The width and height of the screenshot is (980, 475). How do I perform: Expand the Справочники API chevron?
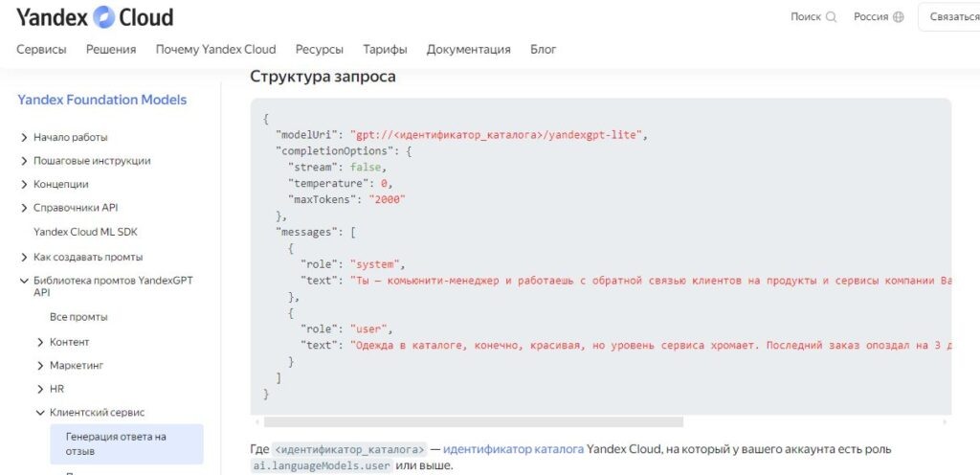pyautogui.click(x=24, y=208)
